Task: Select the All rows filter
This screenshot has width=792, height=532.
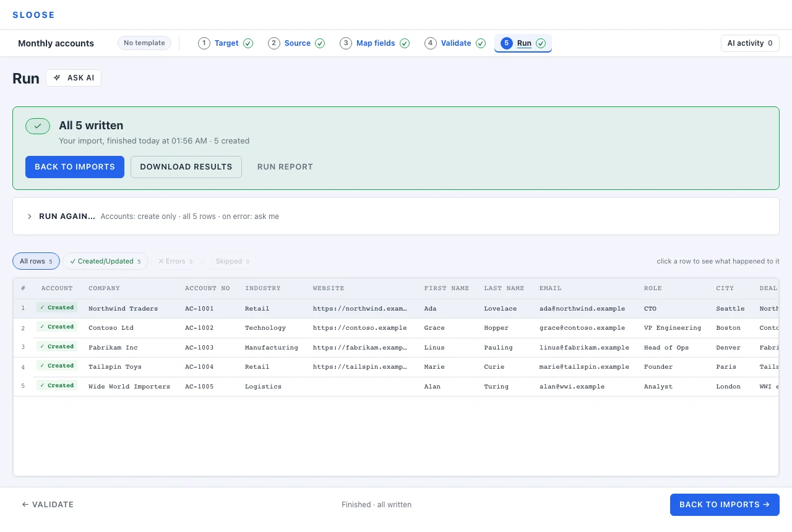Action: pos(36,261)
